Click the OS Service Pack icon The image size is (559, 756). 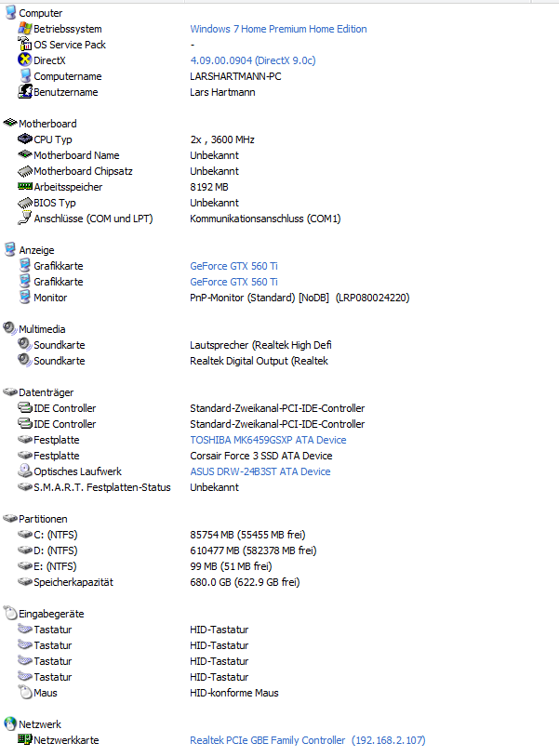pos(24,45)
